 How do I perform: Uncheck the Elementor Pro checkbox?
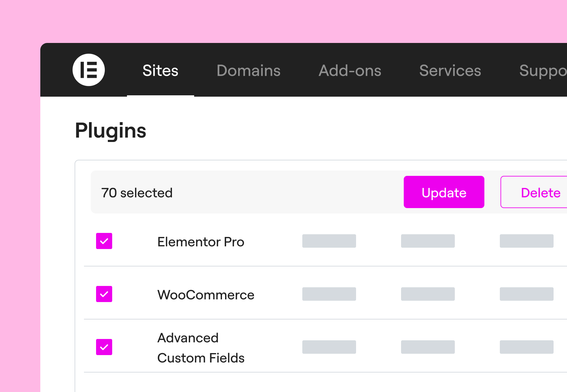(104, 241)
